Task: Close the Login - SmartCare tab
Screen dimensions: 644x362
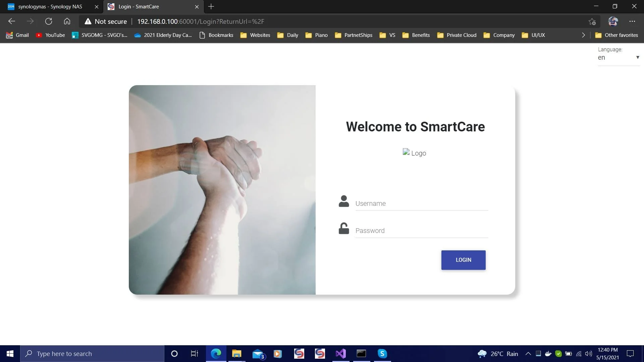Action: coord(197,7)
